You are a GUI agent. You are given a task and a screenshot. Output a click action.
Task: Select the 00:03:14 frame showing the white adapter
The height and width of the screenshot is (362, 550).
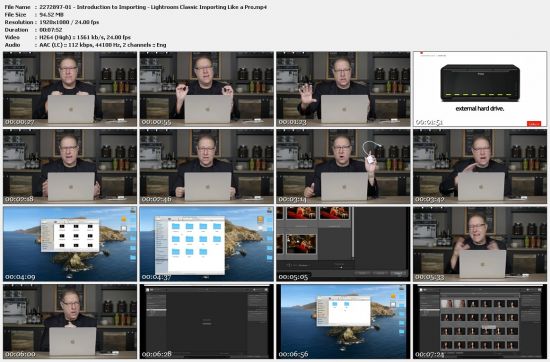point(343,167)
